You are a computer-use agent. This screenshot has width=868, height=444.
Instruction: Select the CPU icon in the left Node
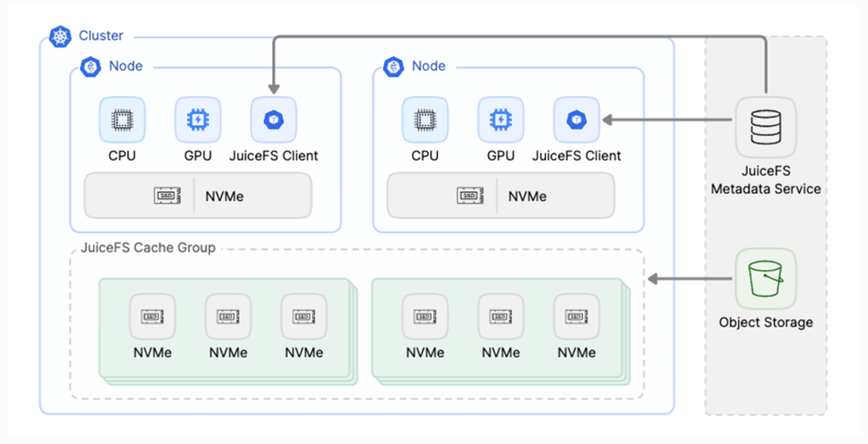(122, 120)
